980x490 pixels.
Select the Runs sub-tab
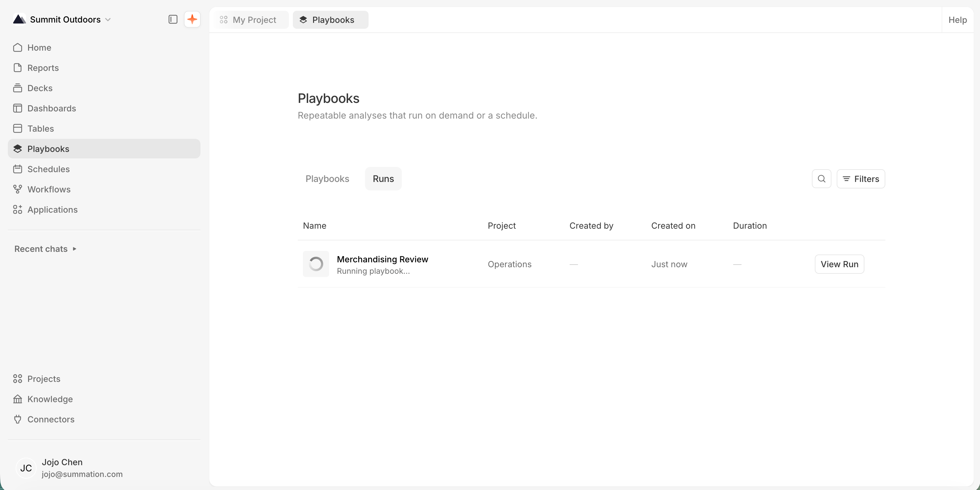point(383,179)
